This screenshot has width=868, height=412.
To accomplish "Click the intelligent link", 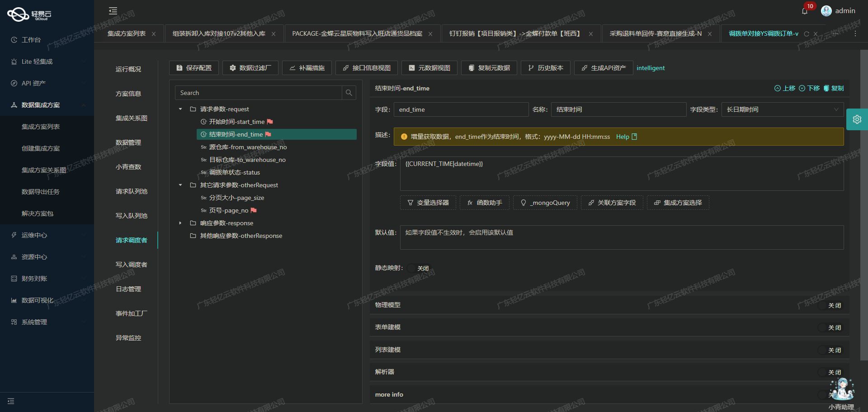I will point(651,68).
